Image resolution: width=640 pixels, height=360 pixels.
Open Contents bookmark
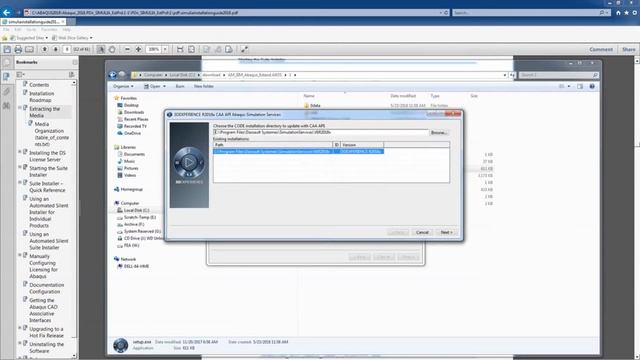[39, 85]
